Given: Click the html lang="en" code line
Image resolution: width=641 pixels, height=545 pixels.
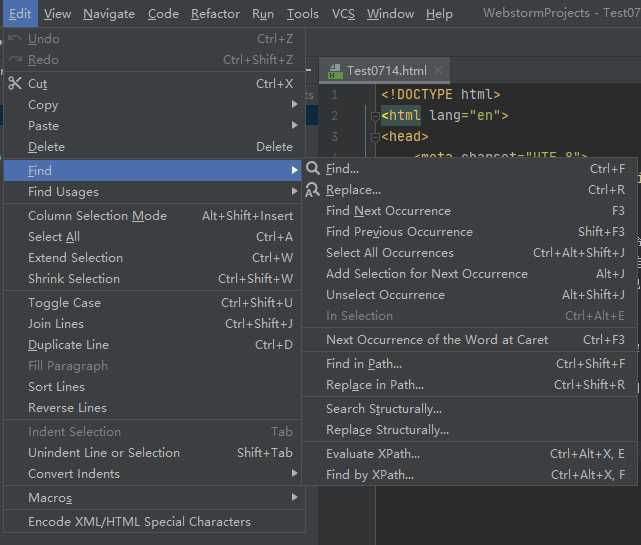Looking at the screenshot, I should click(445, 115).
